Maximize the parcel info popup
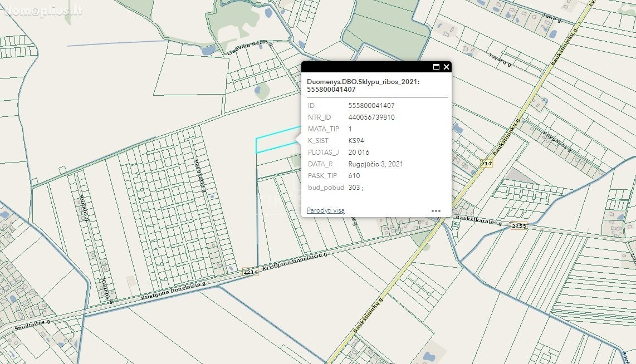The width and height of the screenshot is (636, 364). click(x=436, y=67)
